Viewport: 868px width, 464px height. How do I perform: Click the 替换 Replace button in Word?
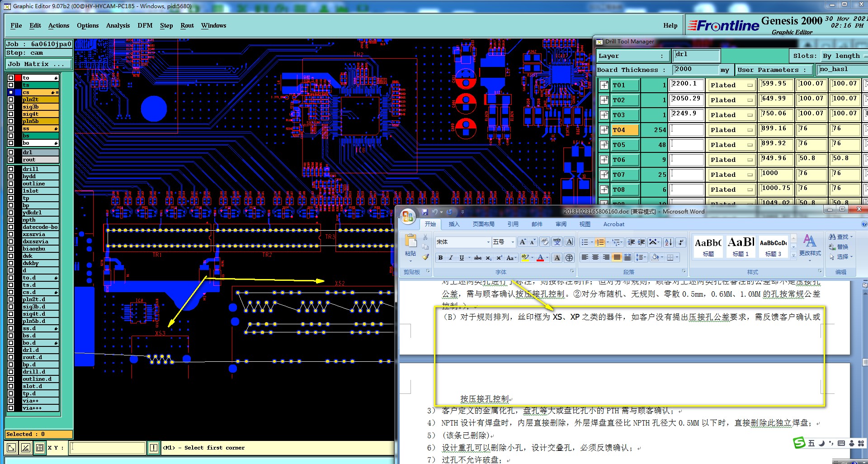coord(839,246)
